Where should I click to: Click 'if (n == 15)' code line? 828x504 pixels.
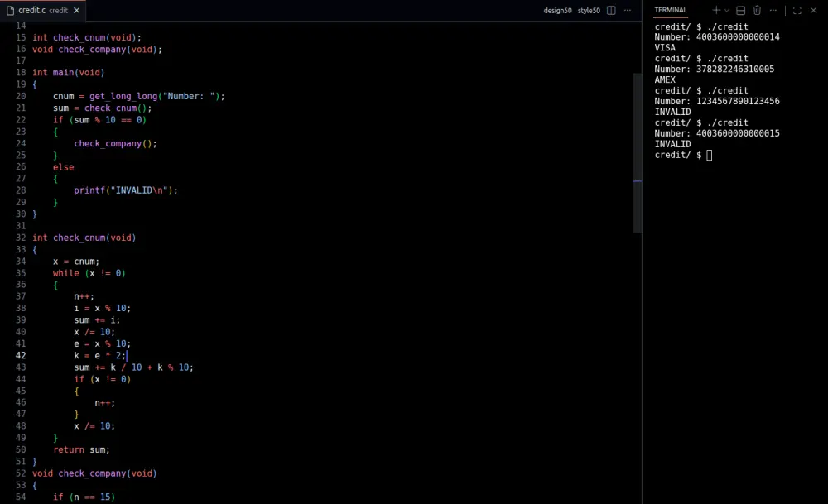click(x=84, y=497)
